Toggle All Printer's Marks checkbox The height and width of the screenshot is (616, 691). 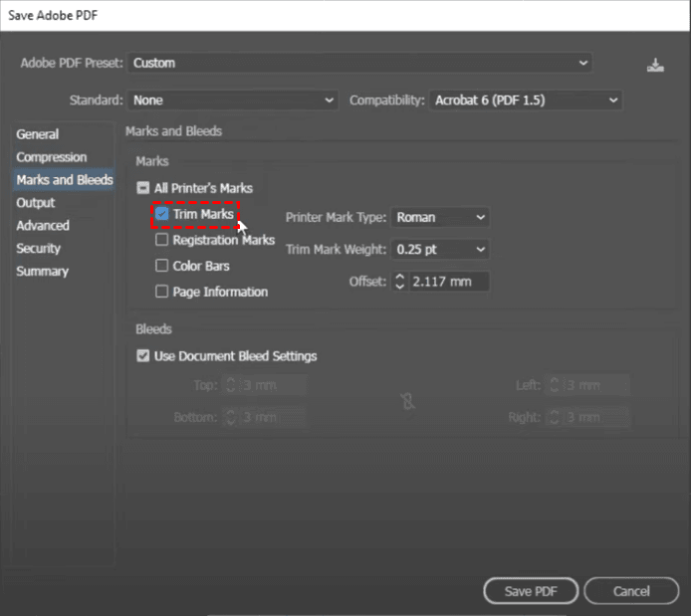pos(142,188)
